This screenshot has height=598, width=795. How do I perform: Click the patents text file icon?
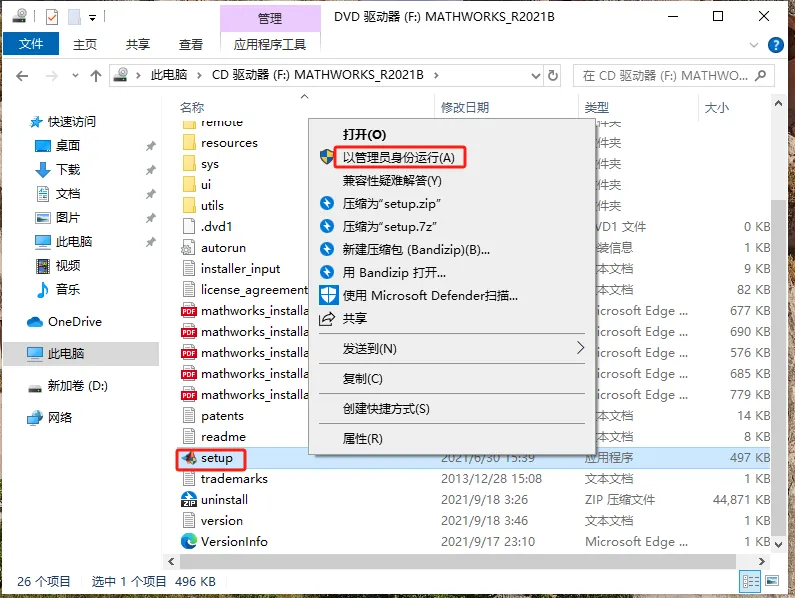[x=189, y=415]
